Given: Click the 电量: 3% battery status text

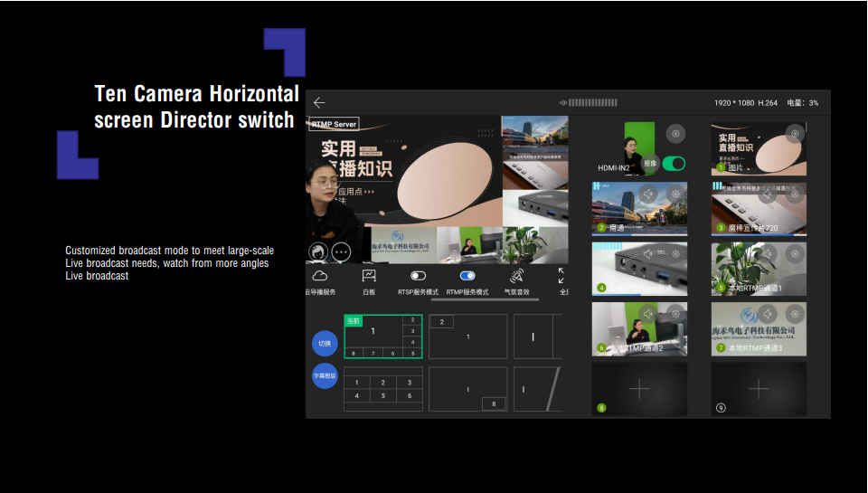Looking at the screenshot, I should tap(803, 103).
